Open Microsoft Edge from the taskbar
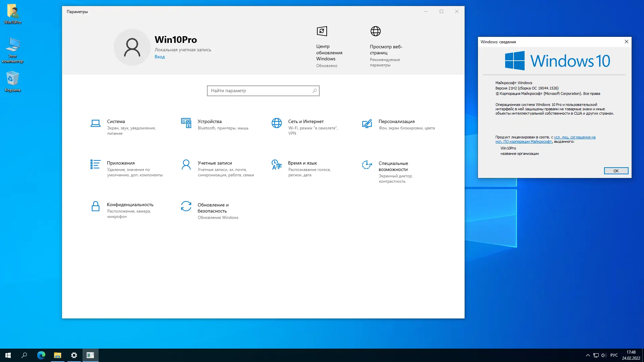Screen dimensions: 644x362 tap(41, 355)
